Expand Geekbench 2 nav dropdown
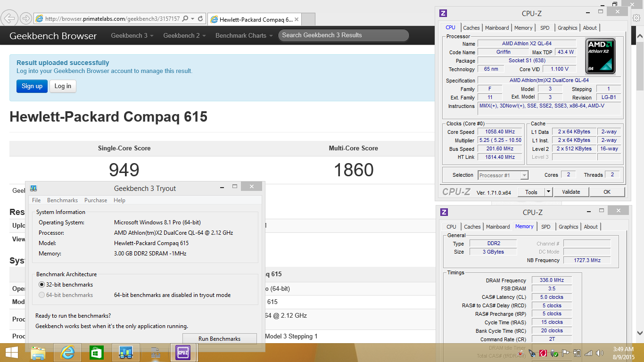Screen dimensions: 644x362 click(x=185, y=35)
